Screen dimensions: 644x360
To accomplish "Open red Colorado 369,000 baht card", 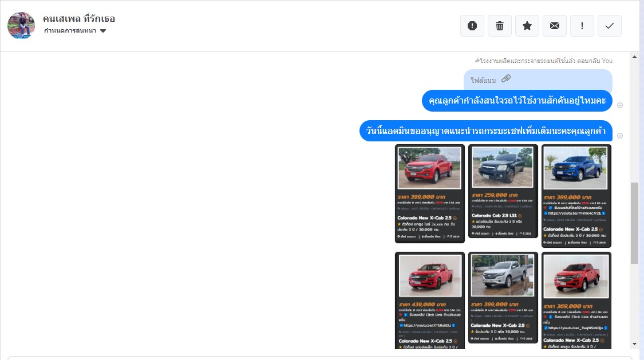I will (x=576, y=300).
